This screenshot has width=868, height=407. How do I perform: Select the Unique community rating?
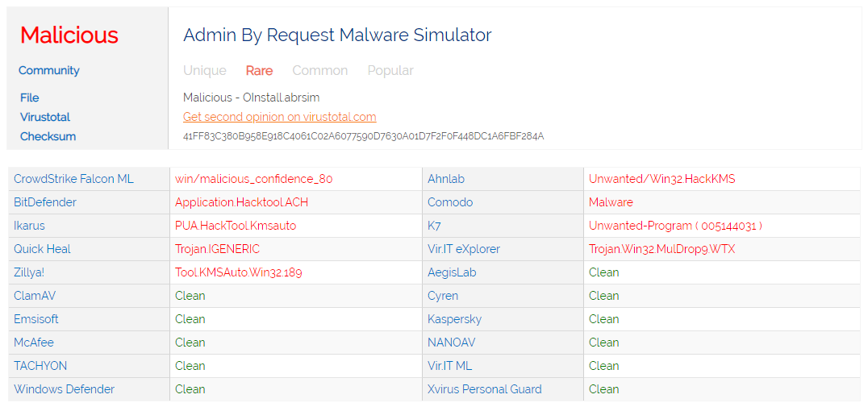point(205,70)
